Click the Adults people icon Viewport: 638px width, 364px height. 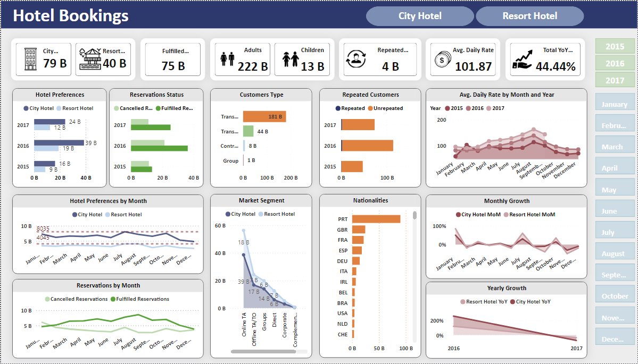click(227, 60)
